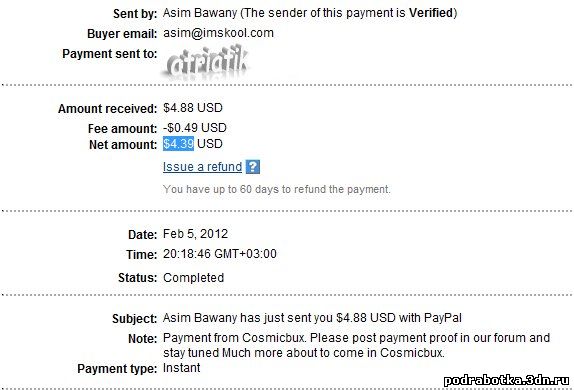Click the sender name Asim Bawany
This screenshot has width=574, height=390.
[200, 13]
